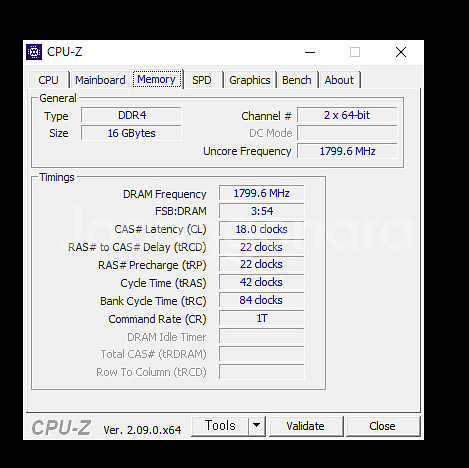Click the empty DRAM Idle Timer field
Image resolution: width=469 pixels, height=468 pixels.
click(x=262, y=336)
